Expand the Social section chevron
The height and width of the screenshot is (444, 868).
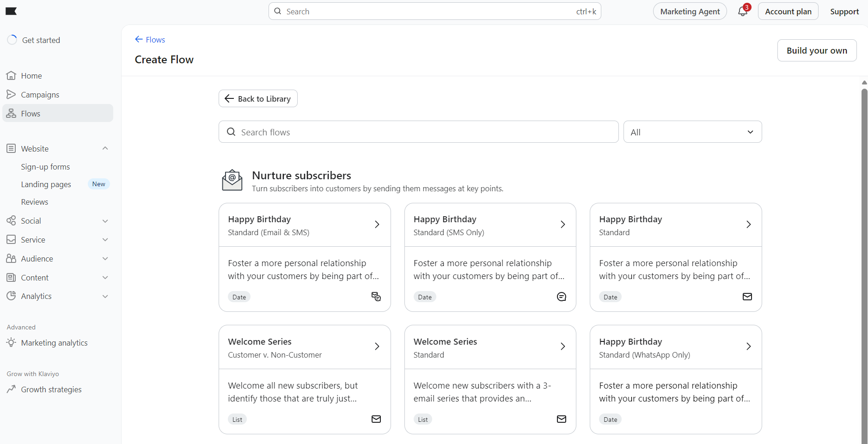(105, 221)
